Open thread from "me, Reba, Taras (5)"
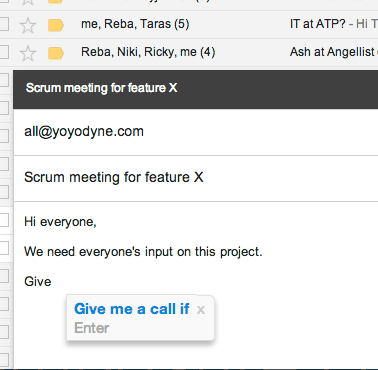 point(135,24)
